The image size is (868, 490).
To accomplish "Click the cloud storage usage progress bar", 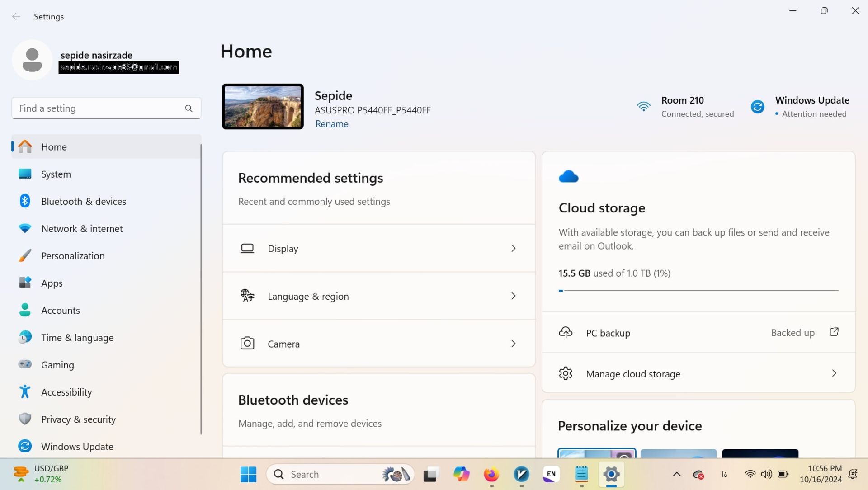I will (x=698, y=291).
